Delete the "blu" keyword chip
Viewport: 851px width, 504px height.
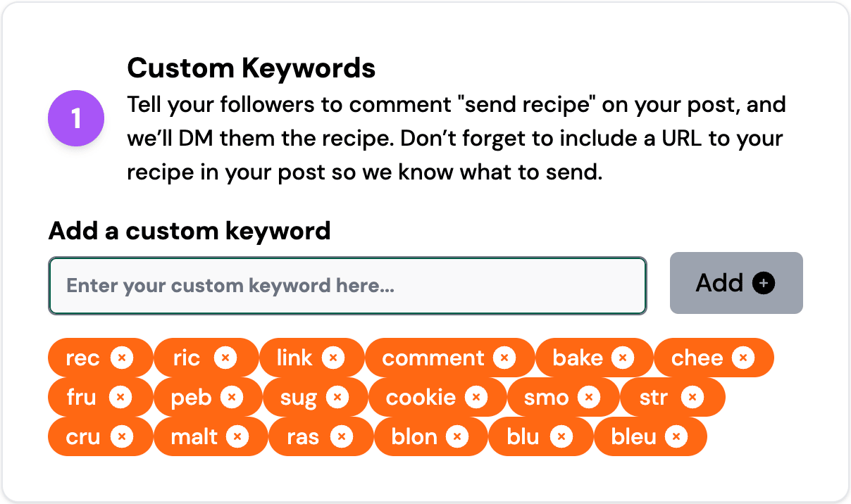(561, 437)
